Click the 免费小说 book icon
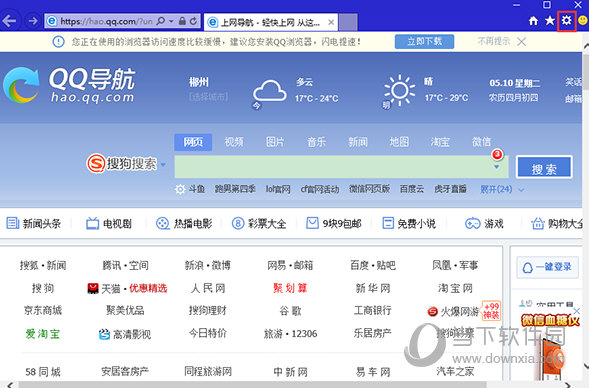Screen dimensions: 589x388 tap(388, 223)
